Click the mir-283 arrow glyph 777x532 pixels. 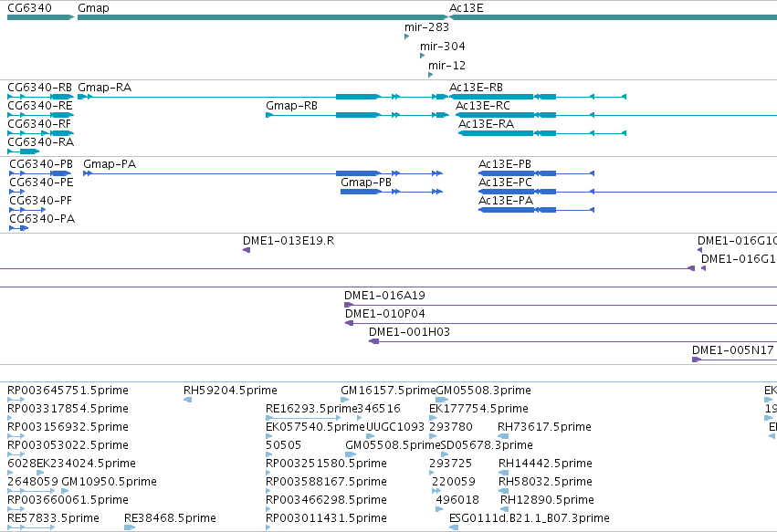coord(407,37)
